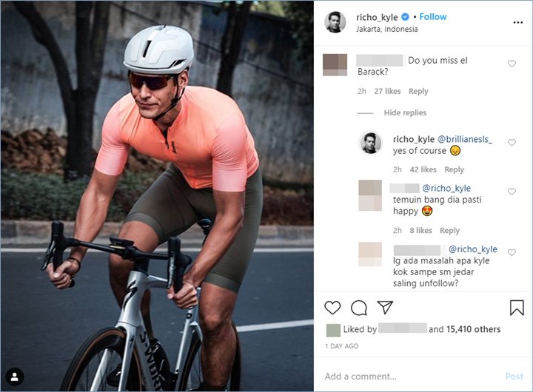Open the Jakarta, Indonesia location link

pos(386,30)
